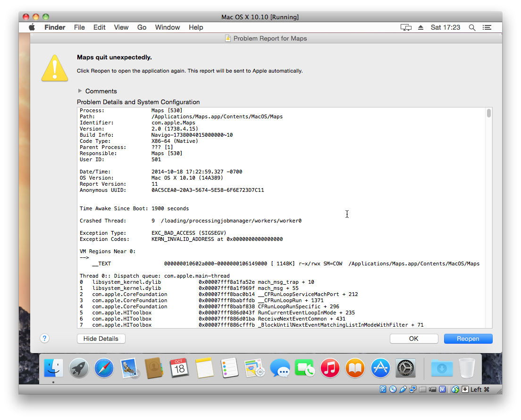Viewport: 521px width, 420px height.
Task: Click 'KERN_INVALID_ADDRESS' exception codes line
Action: [x=217, y=239]
